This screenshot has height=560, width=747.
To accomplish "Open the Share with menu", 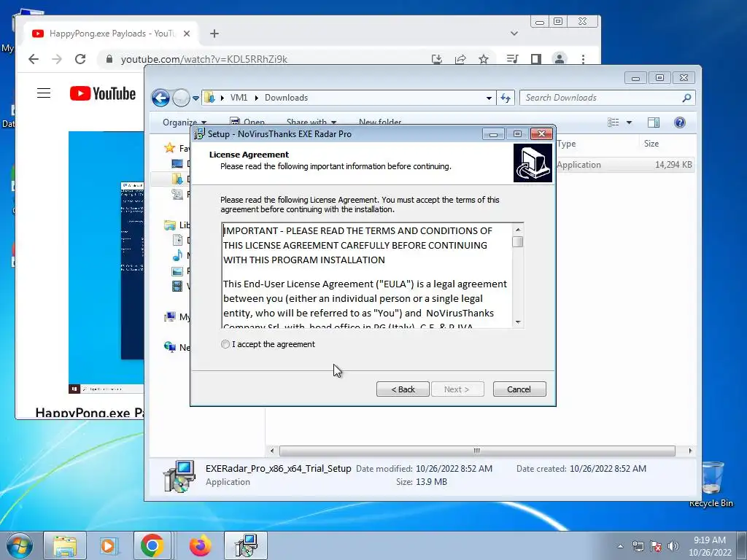I will tap(311, 122).
